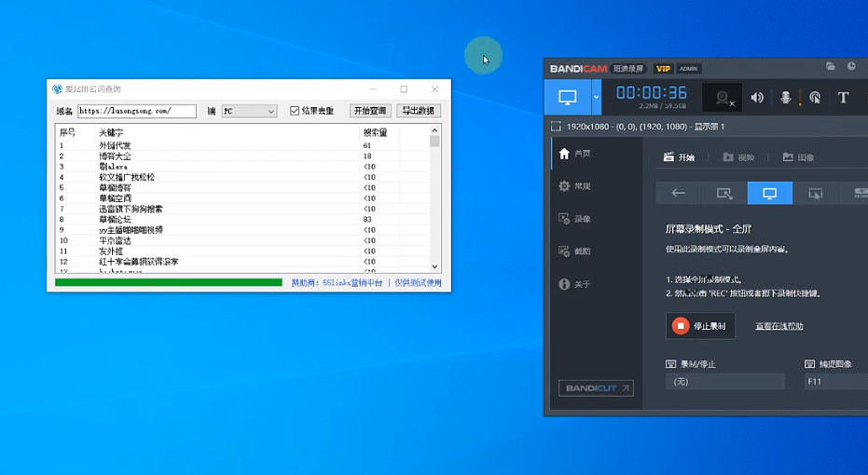Screen dimensions: 868x475
Task: Select the 平京雷达 keyword row
Action: [242, 240]
